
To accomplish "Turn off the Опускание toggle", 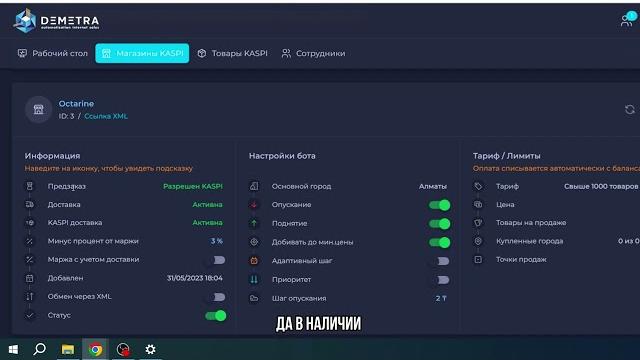I will point(440,205).
